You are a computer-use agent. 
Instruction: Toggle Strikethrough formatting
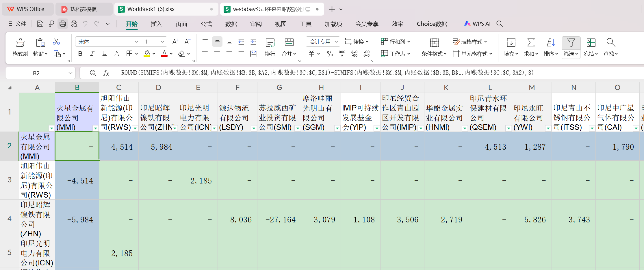point(117,54)
